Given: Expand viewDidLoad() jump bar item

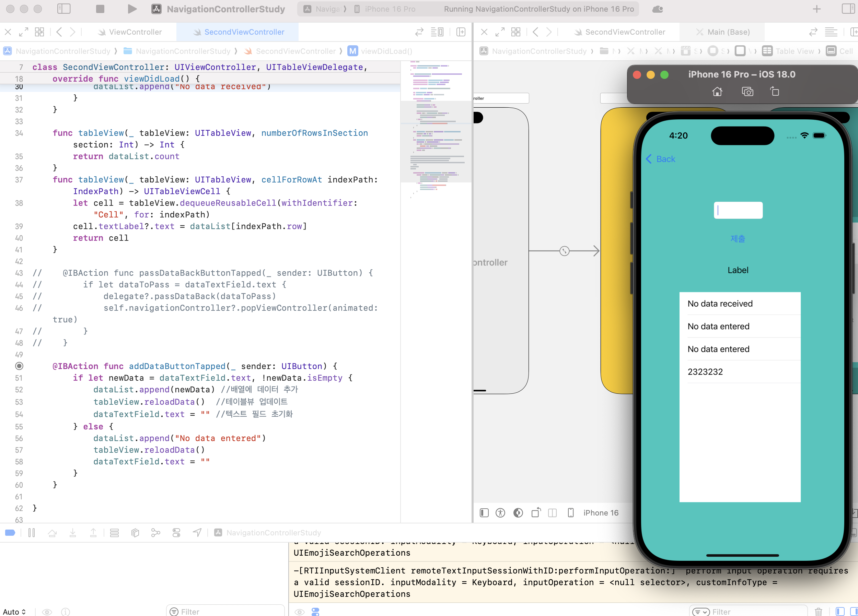Looking at the screenshot, I should click(x=386, y=51).
